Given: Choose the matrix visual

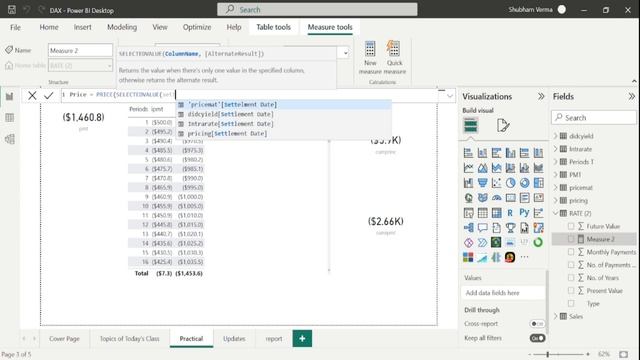Looking at the screenshot, I should [496, 213].
